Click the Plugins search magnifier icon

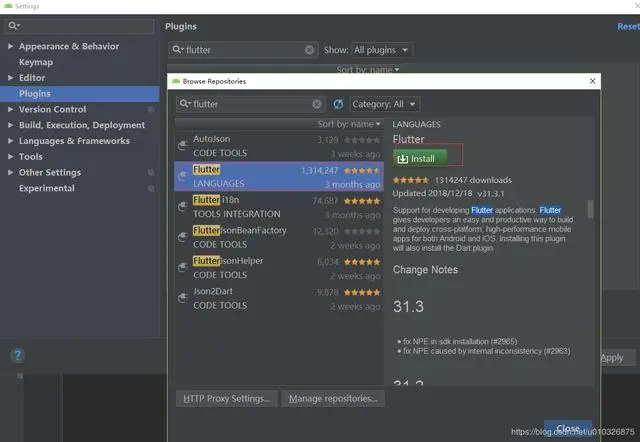[178, 49]
